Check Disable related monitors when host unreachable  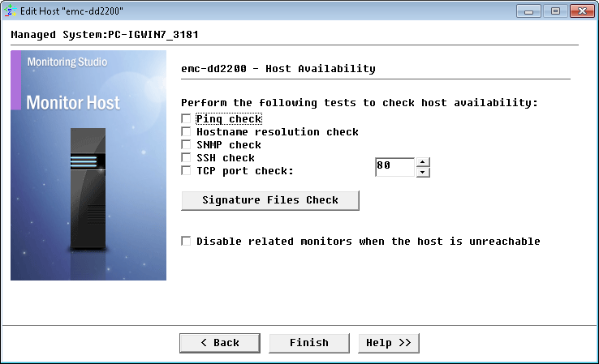pyautogui.click(x=186, y=241)
